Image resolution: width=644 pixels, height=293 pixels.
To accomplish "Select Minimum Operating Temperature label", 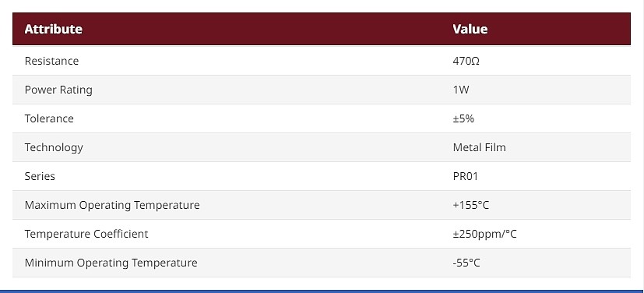I will 111,262.
